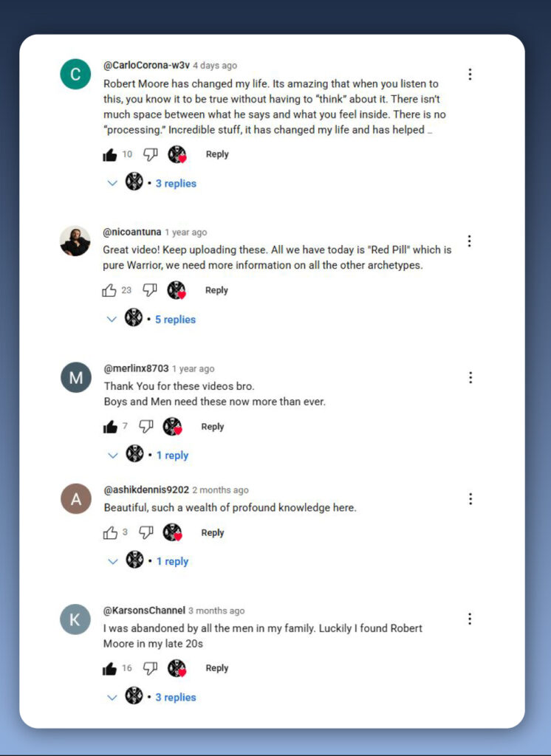This screenshot has width=551, height=756.
Task: Reply to the @ashikdennis9202 comment
Action: [213, 533]
